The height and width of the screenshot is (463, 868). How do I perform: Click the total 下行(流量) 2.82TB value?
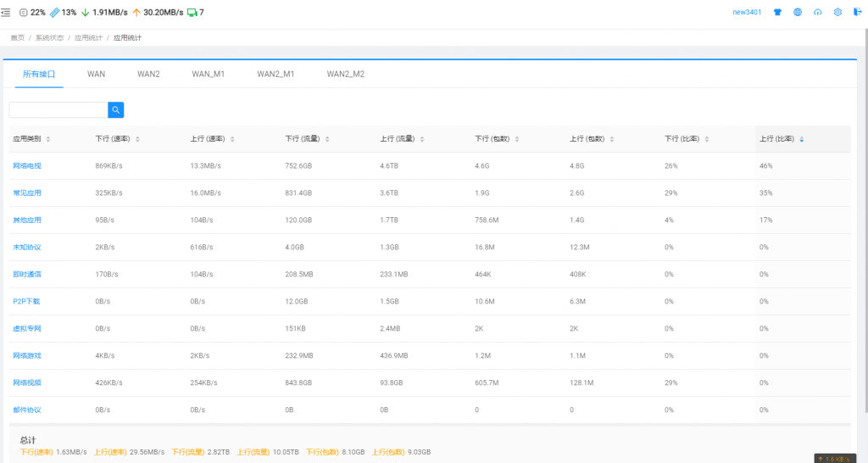pyautogui.click(x=218, y=453)
